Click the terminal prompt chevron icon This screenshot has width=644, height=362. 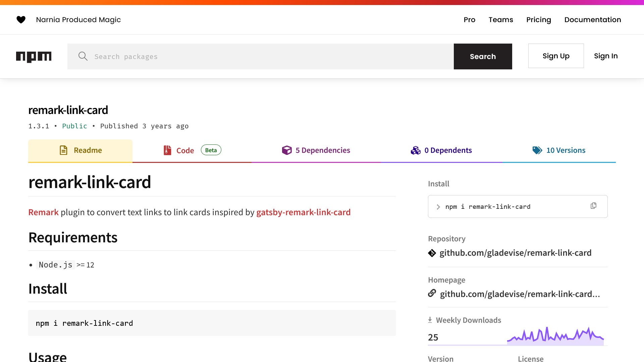pyautogui.click(x=438, y=207)
